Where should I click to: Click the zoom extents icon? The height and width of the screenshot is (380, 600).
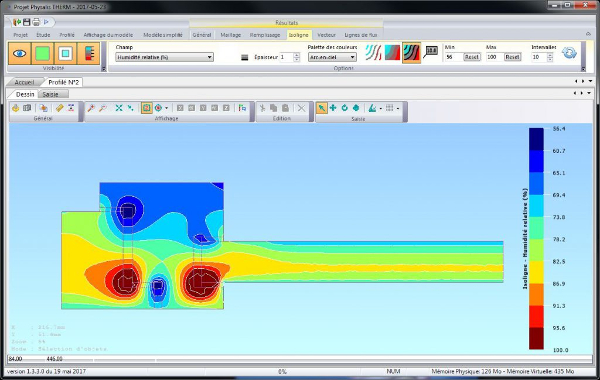(x=119, y=108)
